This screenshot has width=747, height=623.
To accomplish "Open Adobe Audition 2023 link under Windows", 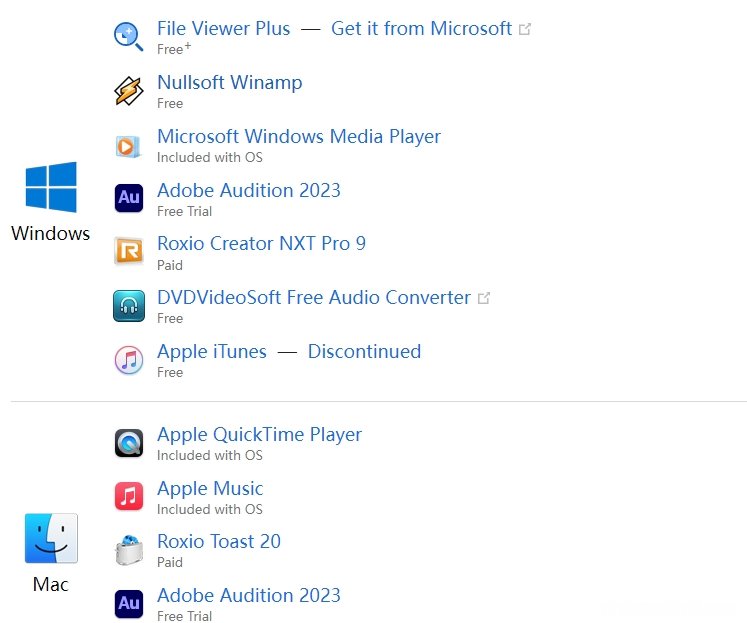I will tap(249, 191).
